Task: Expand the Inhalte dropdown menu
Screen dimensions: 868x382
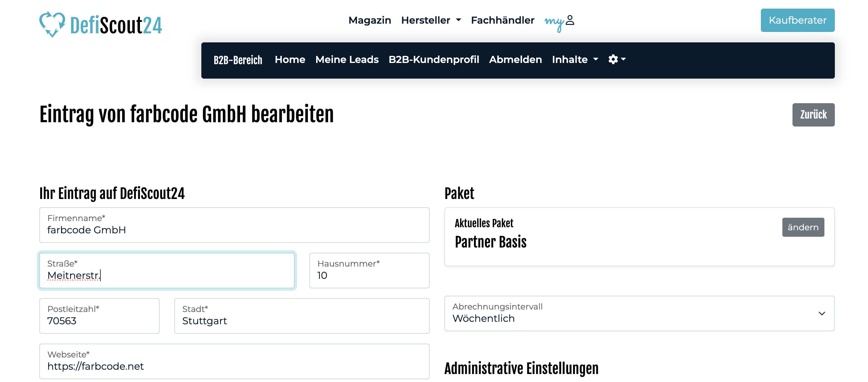Action: 575,59
